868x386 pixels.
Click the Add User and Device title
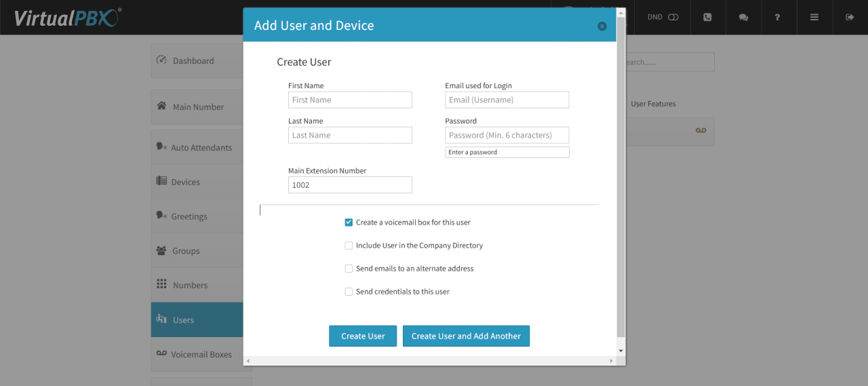pyautogui.click(x=314, y=26)
